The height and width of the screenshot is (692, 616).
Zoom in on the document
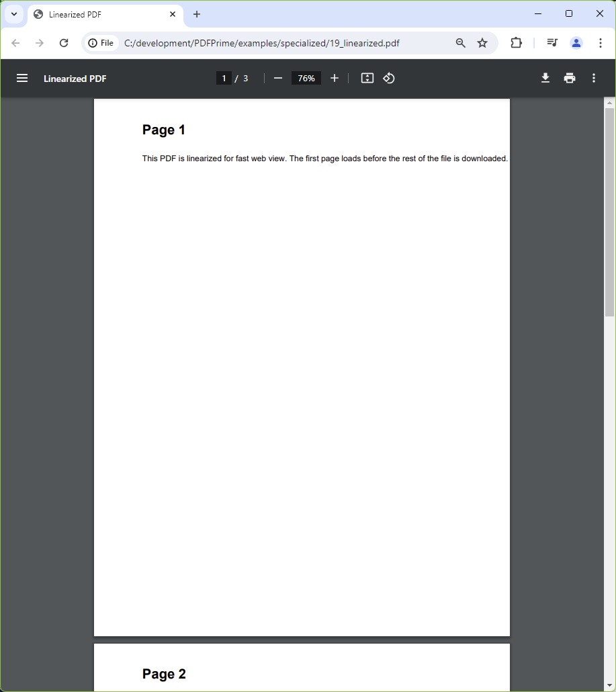point(334,78)
